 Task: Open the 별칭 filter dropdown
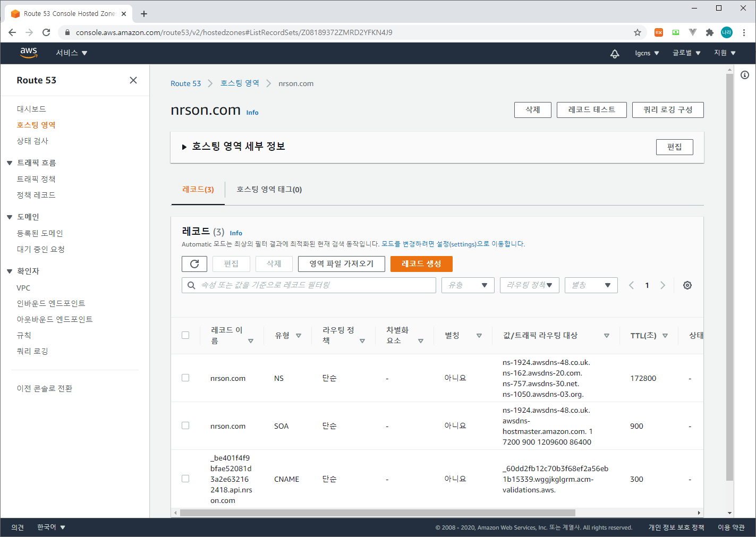coord(591,285)
